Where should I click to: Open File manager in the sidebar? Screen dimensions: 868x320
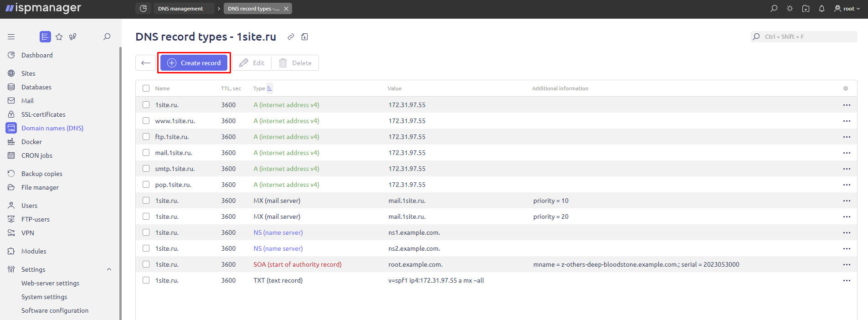tap(40, 187)
